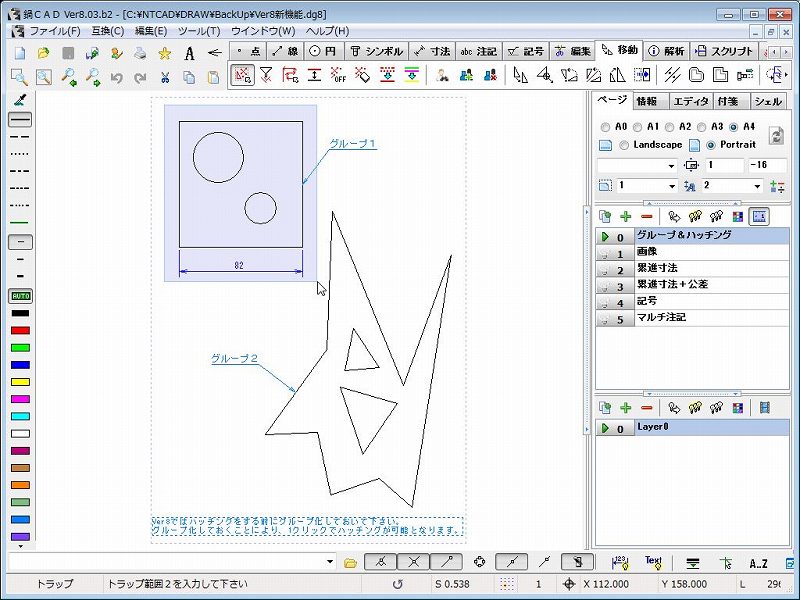Click the yellow folder icon beside command input
The height and width of the screenshot is (600, 800).
350,563
